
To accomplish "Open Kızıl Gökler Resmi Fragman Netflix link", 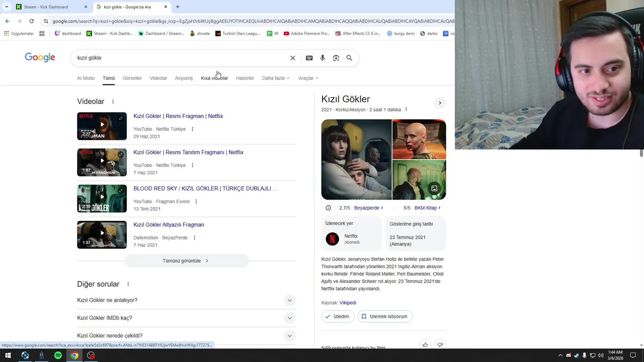I will 178,116.
